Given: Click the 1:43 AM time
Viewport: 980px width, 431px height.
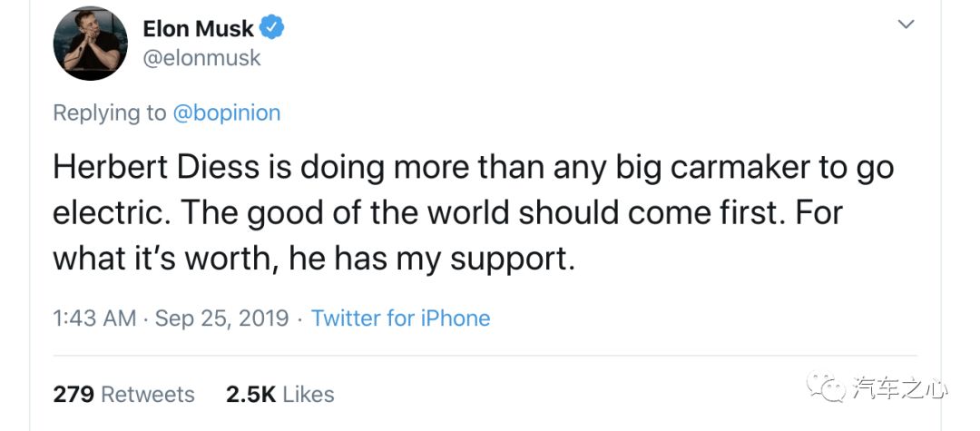Looking at the screenshot, I should pyautogui.click(x=94, y=318).
